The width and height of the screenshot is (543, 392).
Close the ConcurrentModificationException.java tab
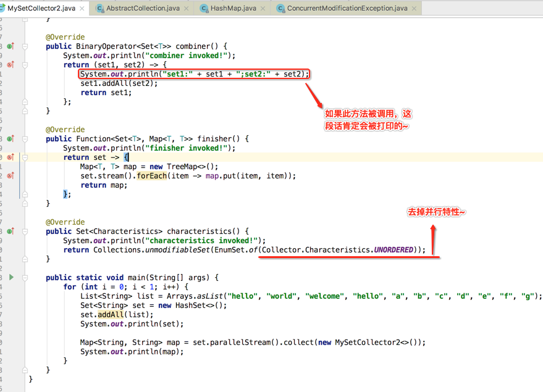pyautogui.click(x=414, y=8)
